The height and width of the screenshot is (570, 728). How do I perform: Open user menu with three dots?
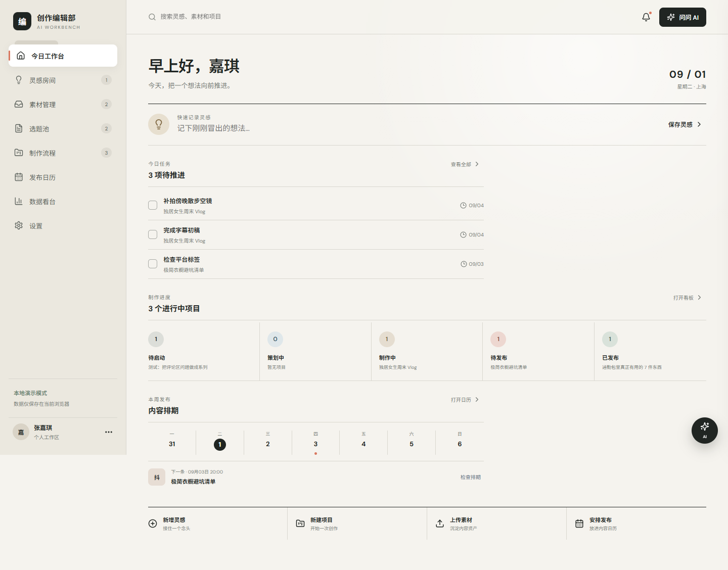point(109,432)
